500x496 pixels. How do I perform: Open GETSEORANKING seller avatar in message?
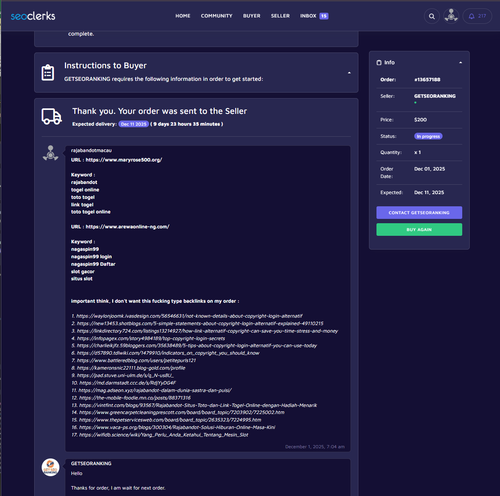point(50,467)
